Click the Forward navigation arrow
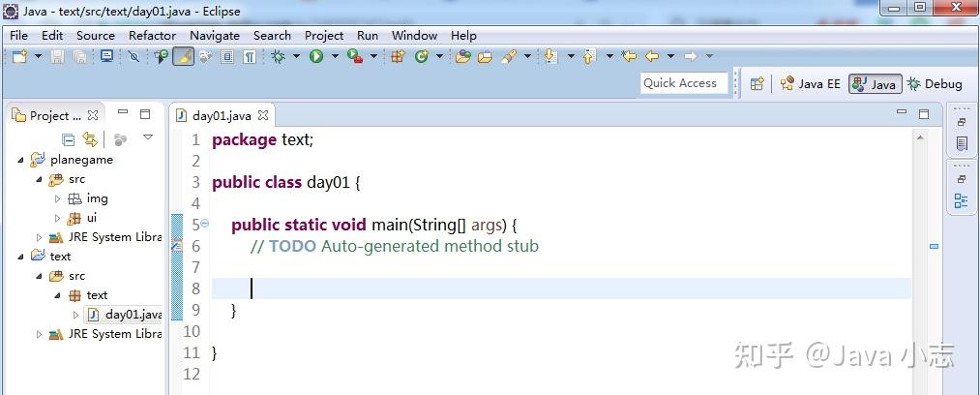The image size is (980, 395). coord(690,57)
